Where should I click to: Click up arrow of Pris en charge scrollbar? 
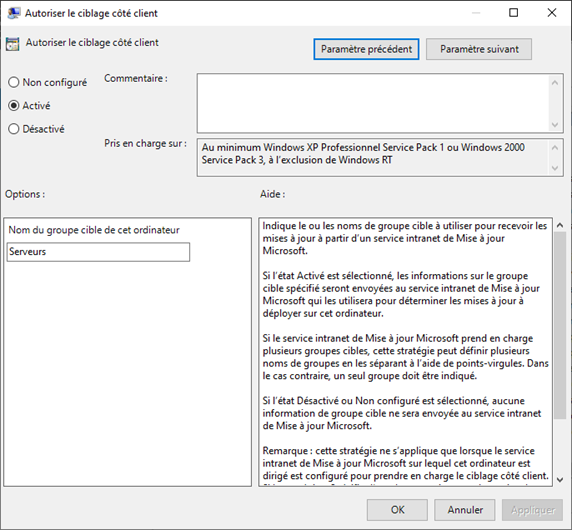click(x=555, y=148)
